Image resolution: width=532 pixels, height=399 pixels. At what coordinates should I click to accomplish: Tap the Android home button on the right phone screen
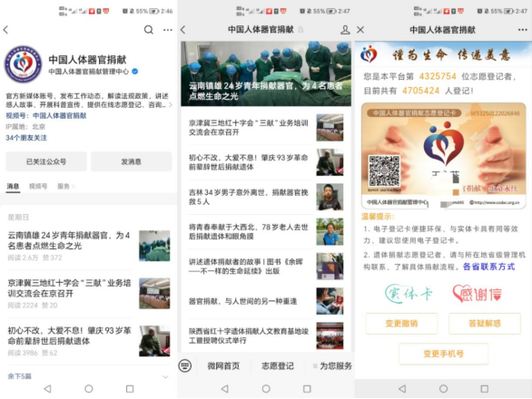(443, 388)
